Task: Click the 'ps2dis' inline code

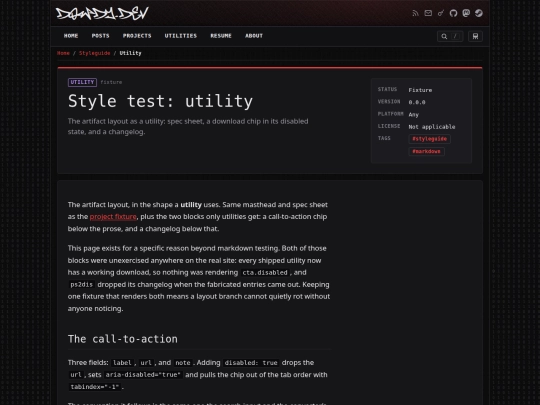Action: [x=81, y=284]
